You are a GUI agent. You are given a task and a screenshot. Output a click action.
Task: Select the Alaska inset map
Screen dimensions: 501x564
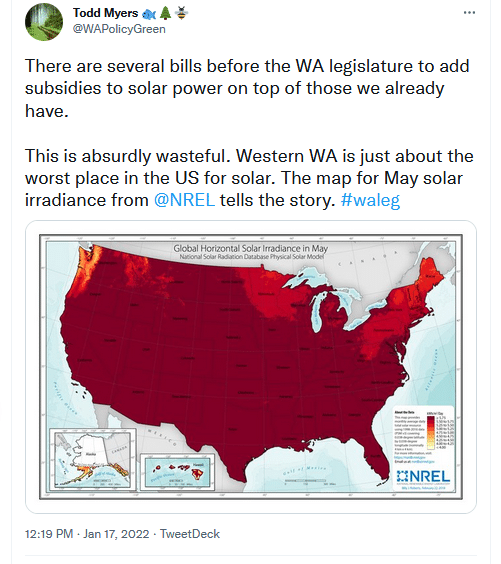point(93,459)
